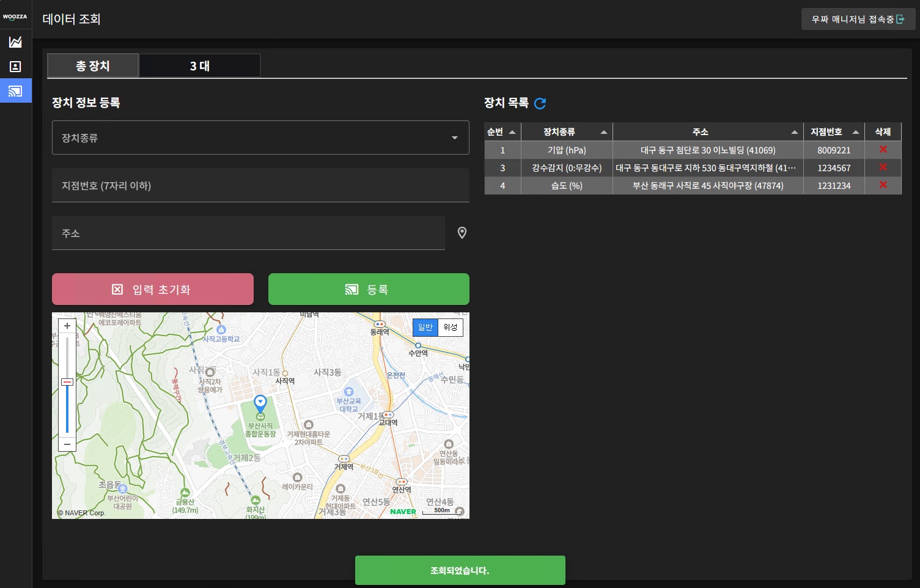Click the 기압 (hPa) cell
The height and width of the screenshot is (588, 920).
coord(567,150)
